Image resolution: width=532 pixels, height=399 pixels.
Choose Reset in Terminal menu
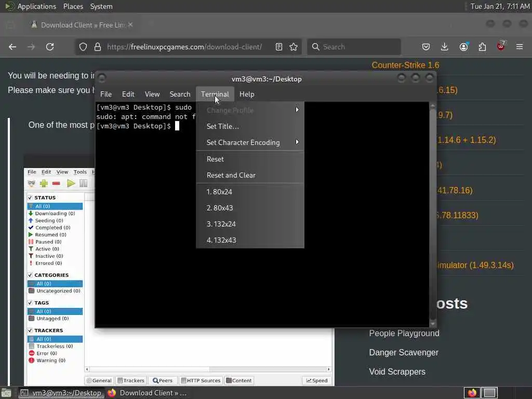click(250, 159)
